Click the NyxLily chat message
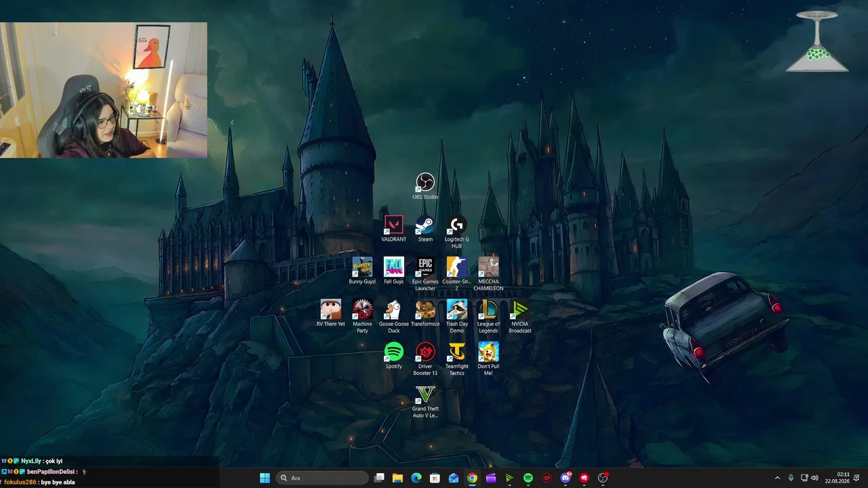 (32, 461)
